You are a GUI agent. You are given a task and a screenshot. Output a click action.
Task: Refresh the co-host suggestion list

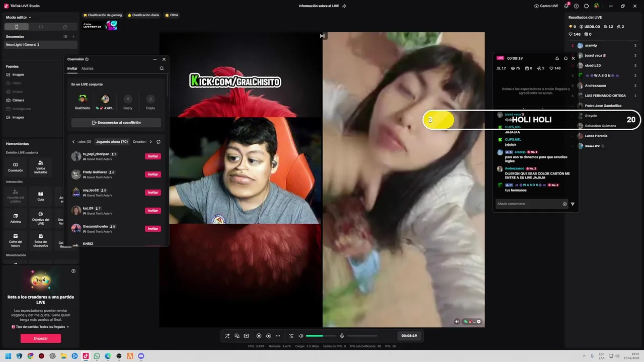coord(158,142)
